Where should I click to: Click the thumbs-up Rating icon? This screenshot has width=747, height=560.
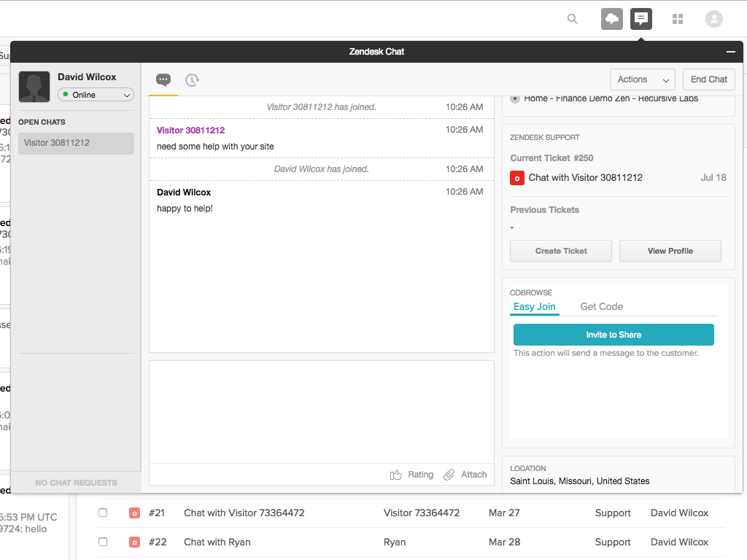pos(396,475)
